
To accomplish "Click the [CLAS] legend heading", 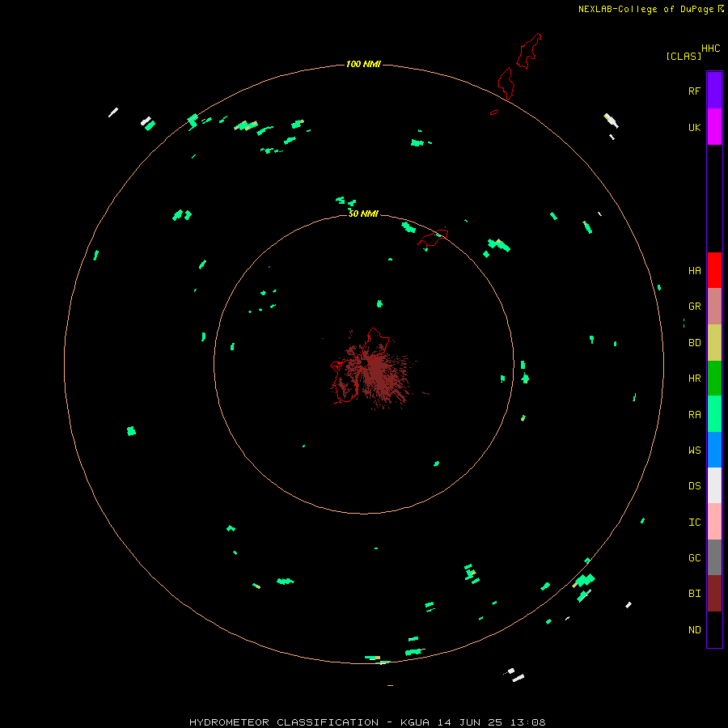I will coord(684,56).
